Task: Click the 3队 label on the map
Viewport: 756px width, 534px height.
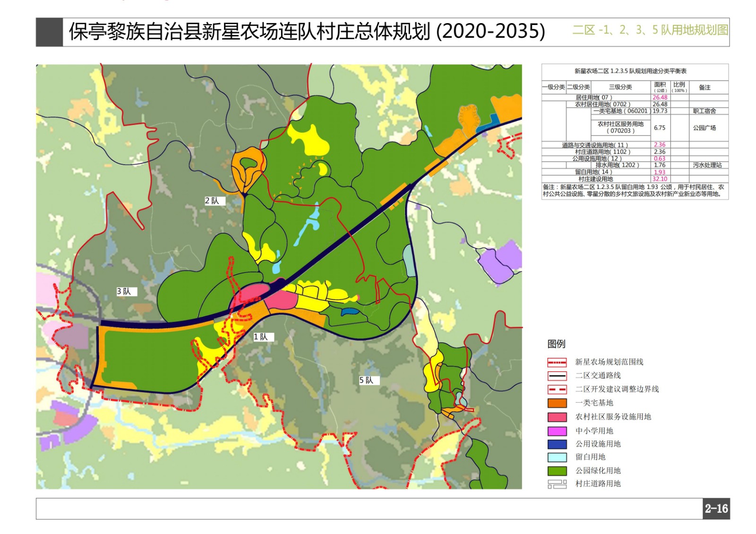Action: [x=124, y=291]
